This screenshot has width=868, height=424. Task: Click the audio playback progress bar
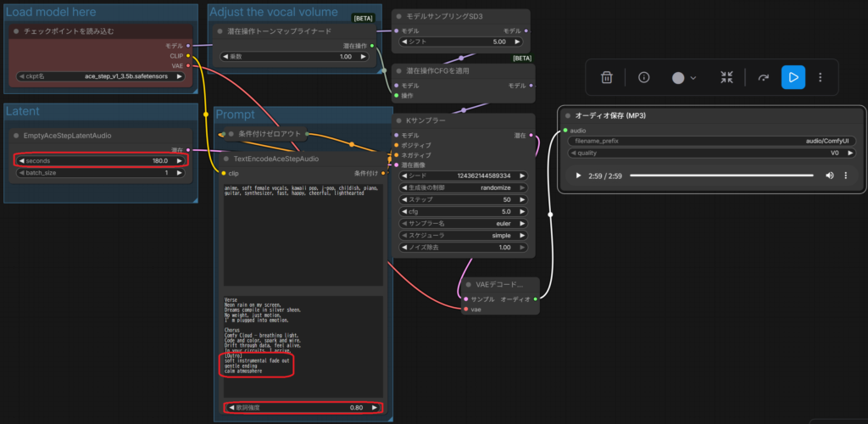(721, 176)
